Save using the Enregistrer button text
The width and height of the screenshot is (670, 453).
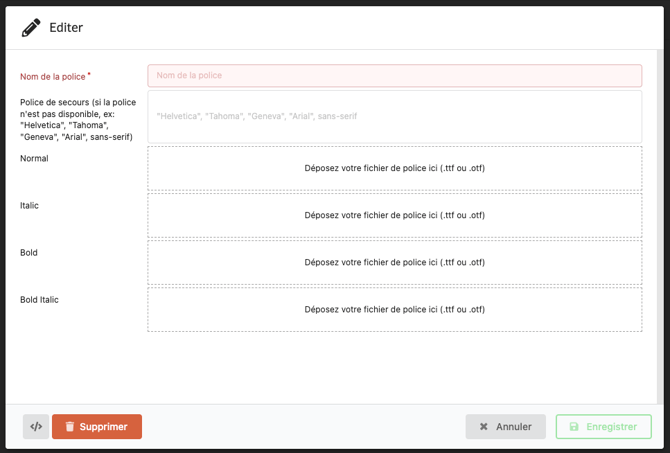[x=611, y=427]
